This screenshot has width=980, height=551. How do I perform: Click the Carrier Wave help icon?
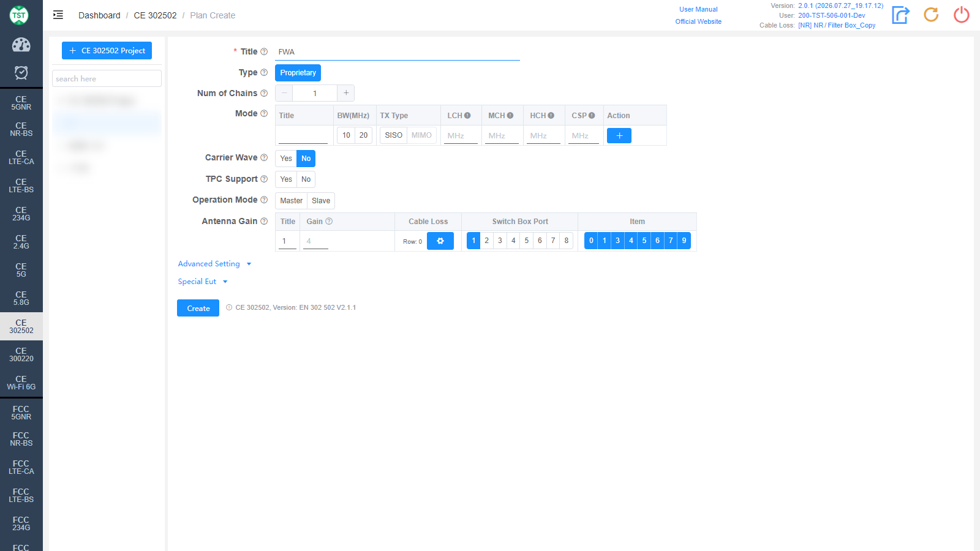coord(264,157)
